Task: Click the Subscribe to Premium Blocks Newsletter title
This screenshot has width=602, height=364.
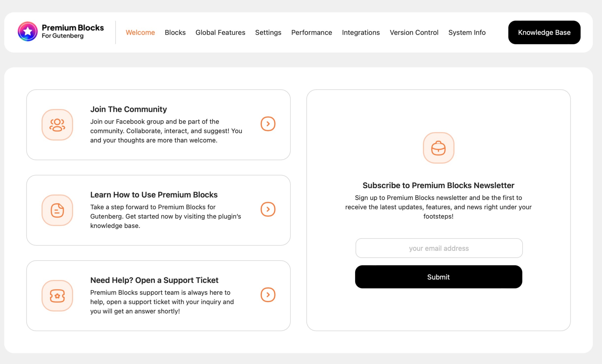Action: point(439,185)
